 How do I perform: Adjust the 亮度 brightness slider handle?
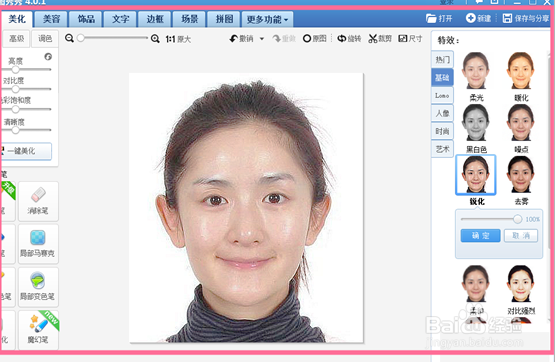(x=15, y=69)
